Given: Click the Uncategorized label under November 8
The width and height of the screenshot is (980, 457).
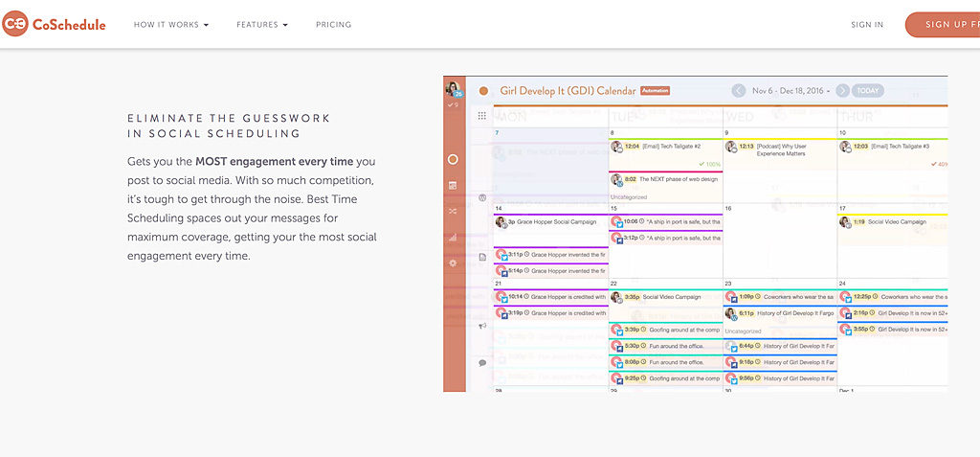Looking at the screenshot, I should 629,197.
